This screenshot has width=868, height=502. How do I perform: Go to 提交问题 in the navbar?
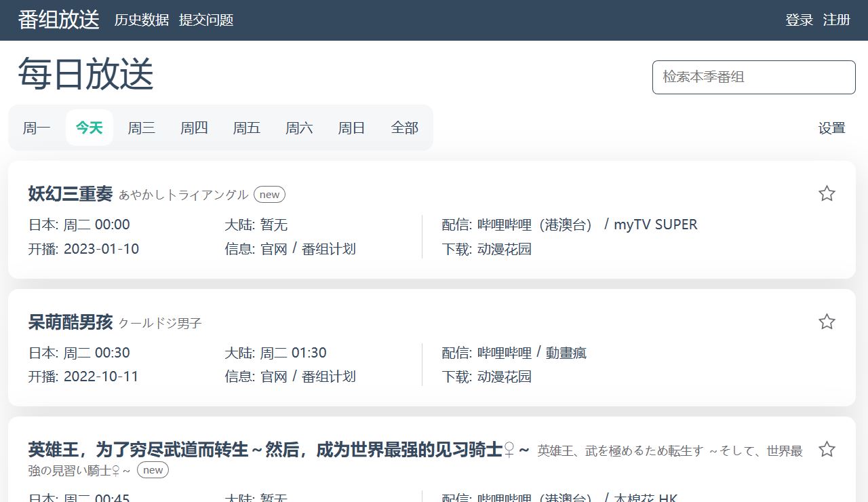pos(206,20)
